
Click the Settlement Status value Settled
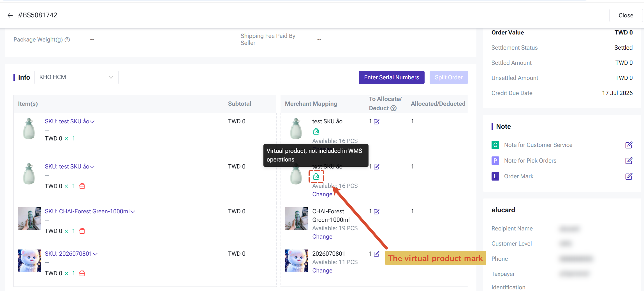tap(623, 48)
